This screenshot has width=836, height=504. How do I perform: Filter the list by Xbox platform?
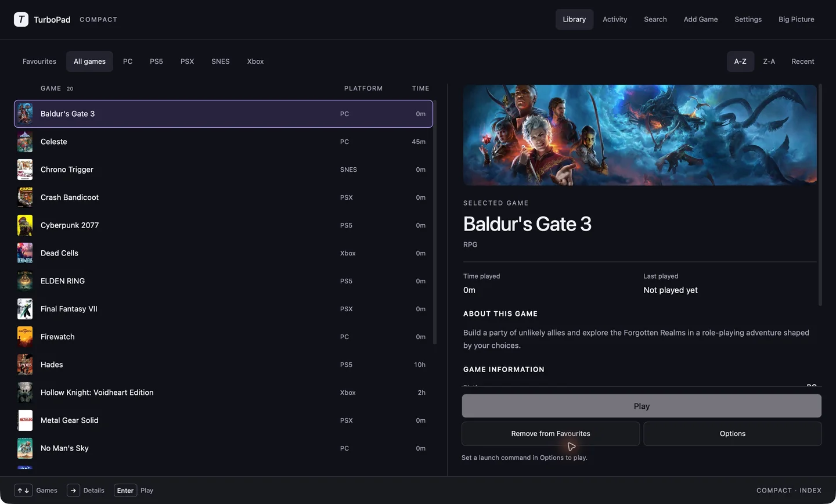(x=255, y=62)
